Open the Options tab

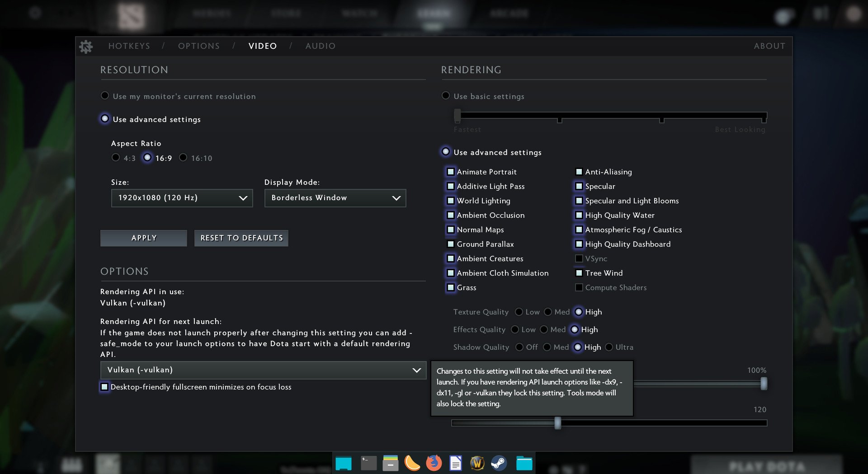pos(199,46)
